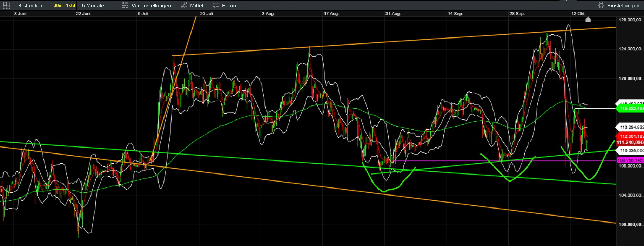Click the magenta 108.756 price level label
The image size is (644, 246).
coord(630,160)
